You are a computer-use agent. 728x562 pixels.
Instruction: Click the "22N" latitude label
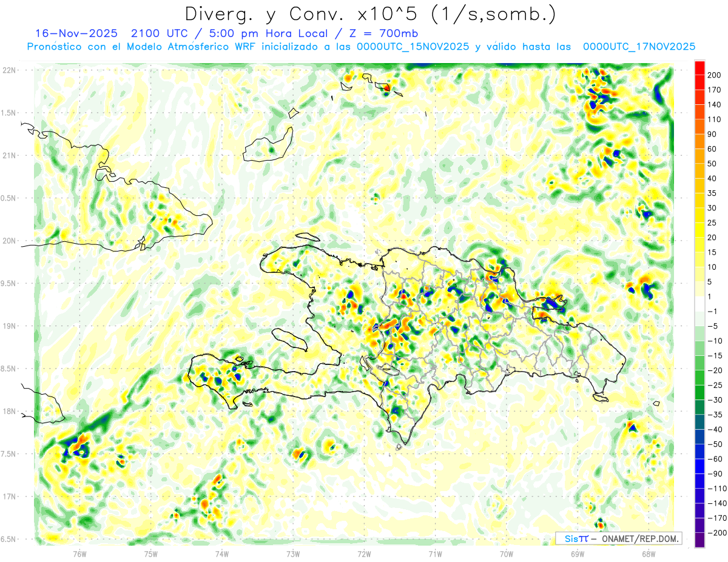(x=9, y=70)
